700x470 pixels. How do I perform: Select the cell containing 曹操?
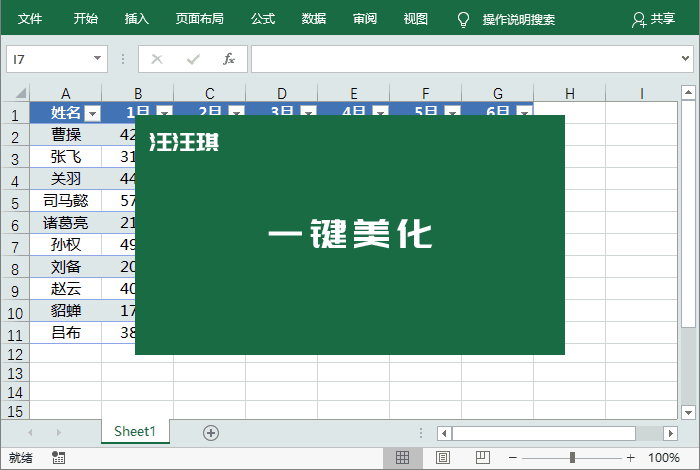click(66, 135)
